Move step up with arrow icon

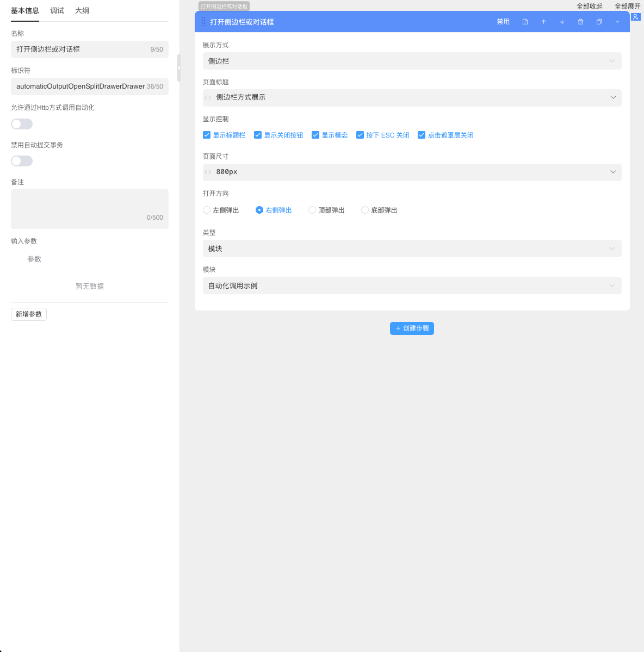point(543,22)
